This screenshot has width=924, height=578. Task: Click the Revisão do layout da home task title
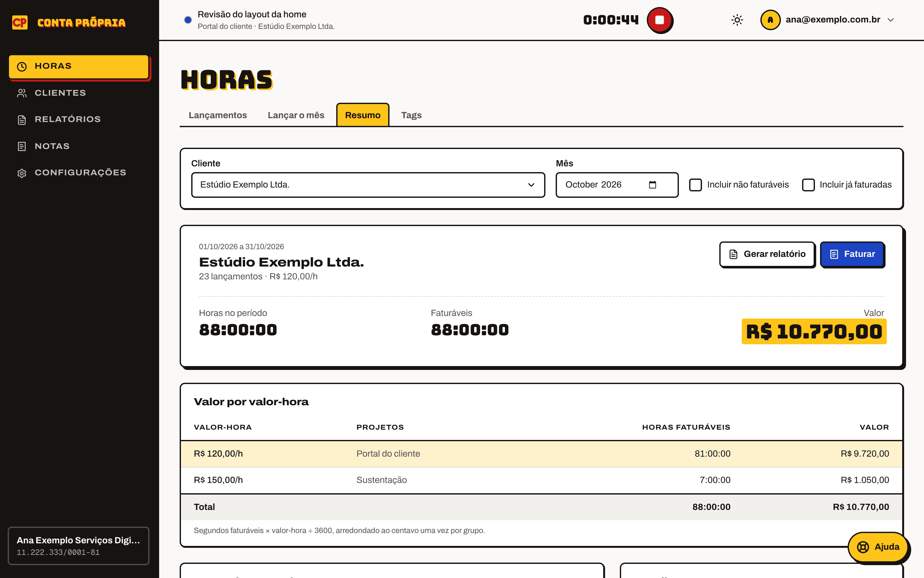pos(252,14)
